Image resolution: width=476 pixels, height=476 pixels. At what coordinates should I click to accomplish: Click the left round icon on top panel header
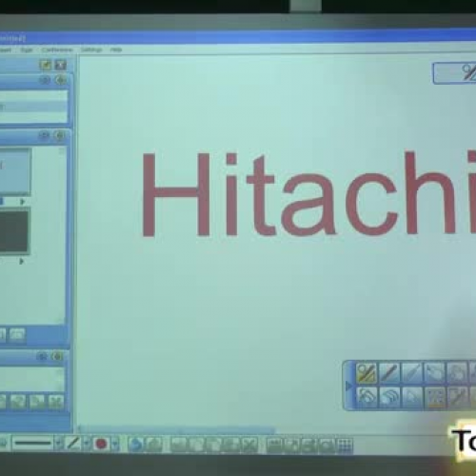(x=45, y=80)
